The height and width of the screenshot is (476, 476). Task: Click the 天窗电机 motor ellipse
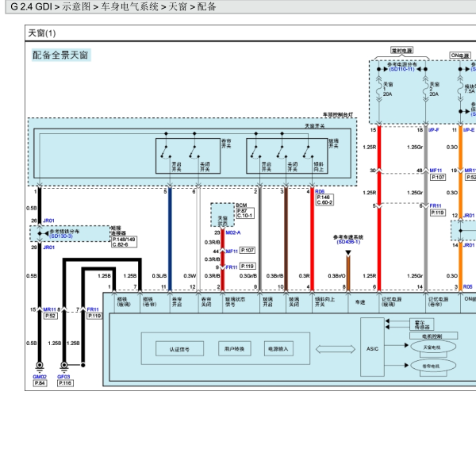pos(433,347)
